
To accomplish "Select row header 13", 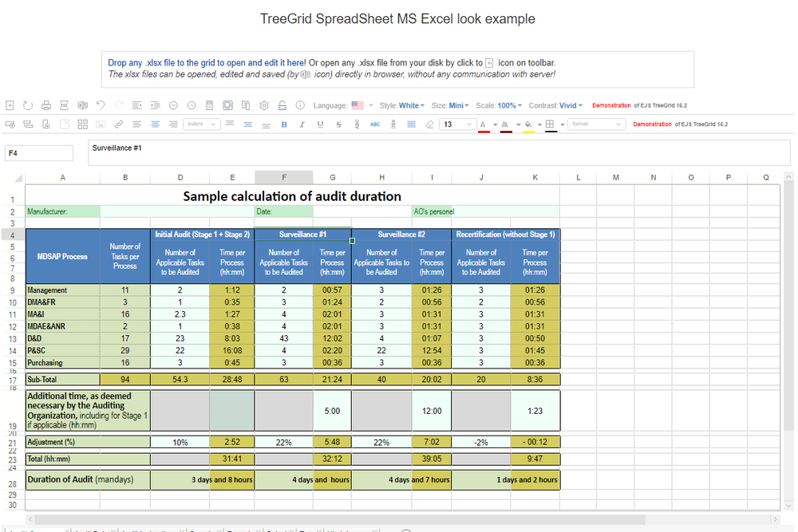I will [x=13, y=339].
